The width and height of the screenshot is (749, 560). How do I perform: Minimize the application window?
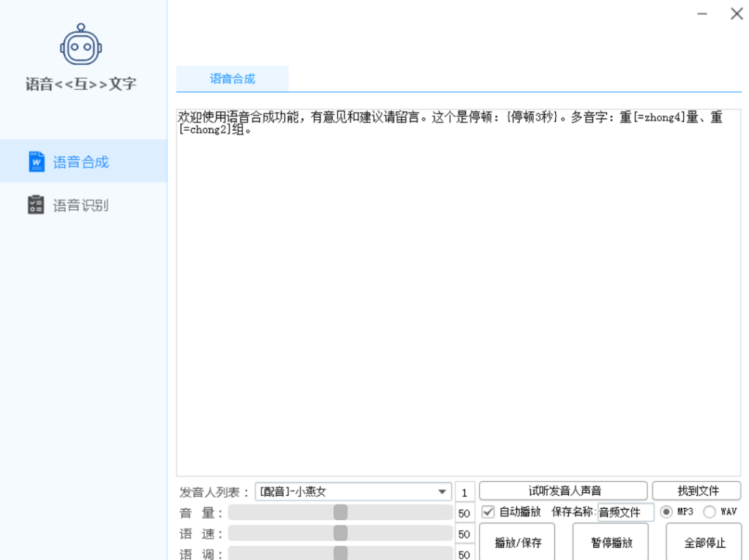tap(701, 14)
